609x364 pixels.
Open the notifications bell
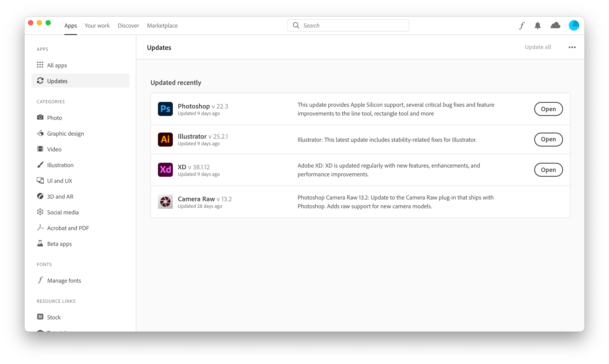(537, 26)
